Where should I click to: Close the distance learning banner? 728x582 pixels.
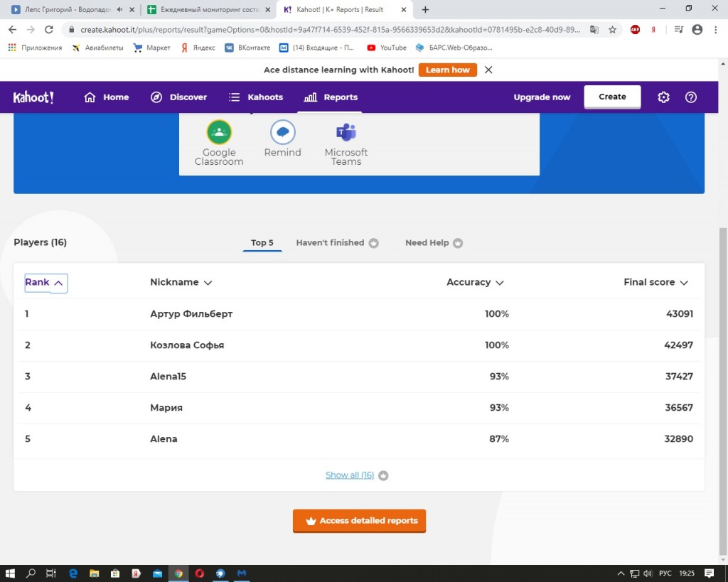coord(488,70)
